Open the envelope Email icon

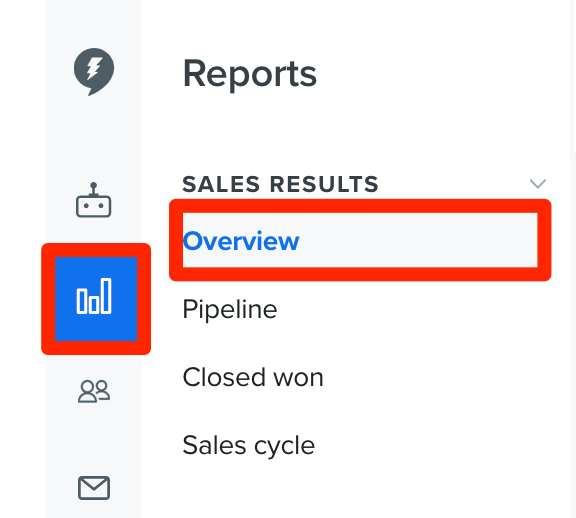coord(94,488)
